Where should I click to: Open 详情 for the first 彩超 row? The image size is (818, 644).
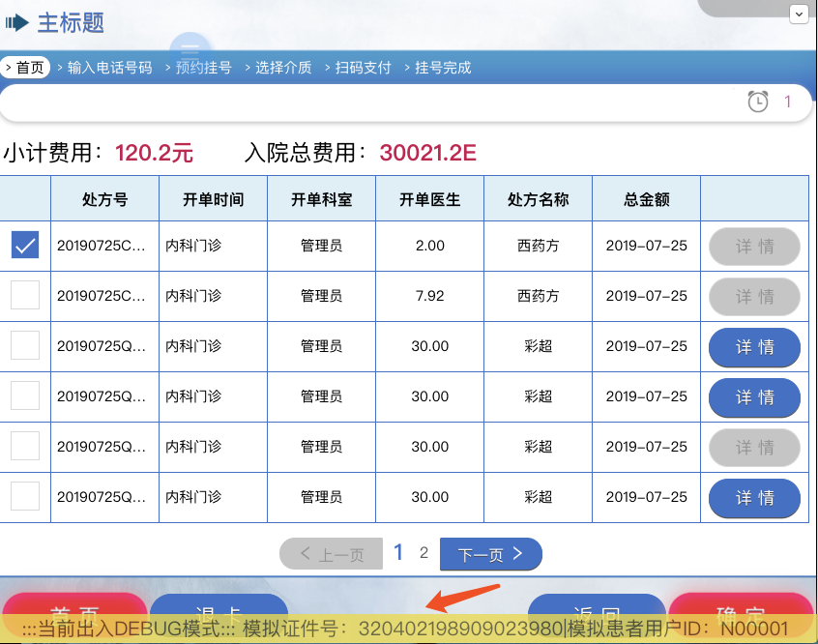[x=754, y=347]
